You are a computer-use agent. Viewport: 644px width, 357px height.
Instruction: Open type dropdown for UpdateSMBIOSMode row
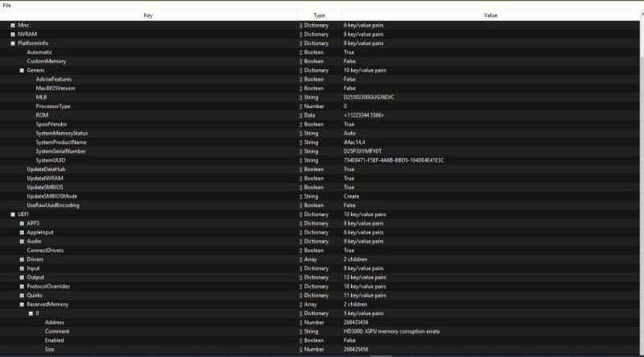tap(300, 197)
